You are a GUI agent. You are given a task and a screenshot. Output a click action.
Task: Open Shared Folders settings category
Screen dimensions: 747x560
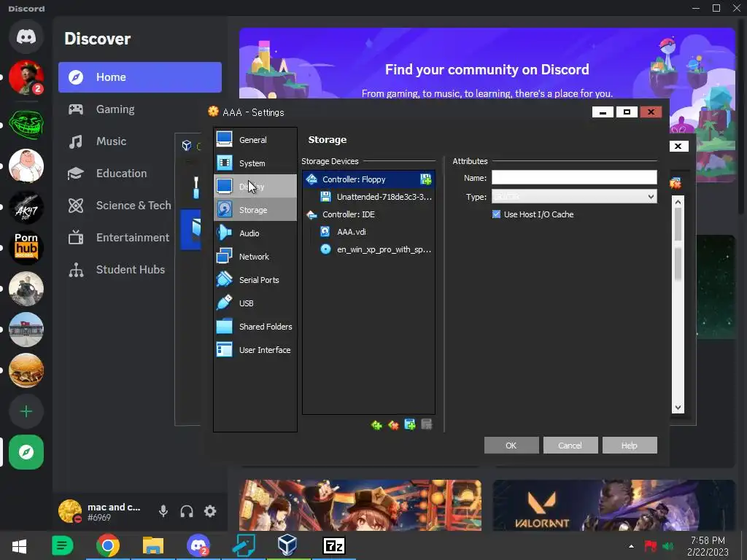pyautogui.click(x=255, y=327)
